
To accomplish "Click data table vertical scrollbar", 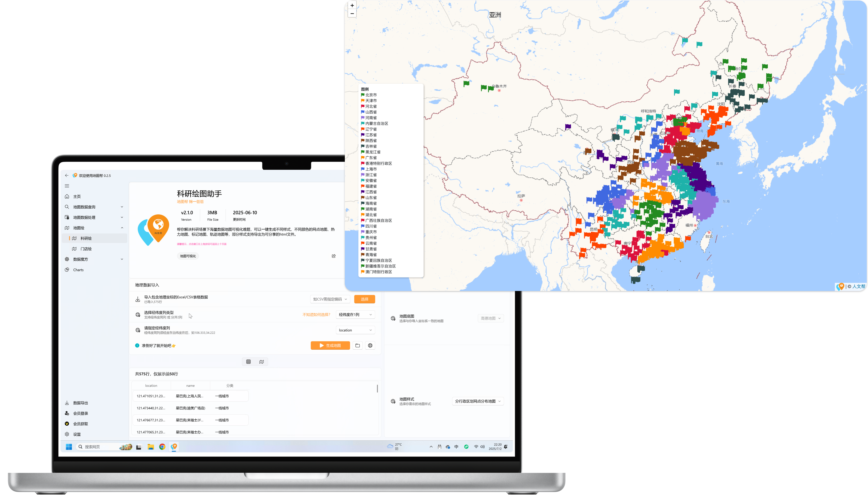I will click(x=377, y=388).
